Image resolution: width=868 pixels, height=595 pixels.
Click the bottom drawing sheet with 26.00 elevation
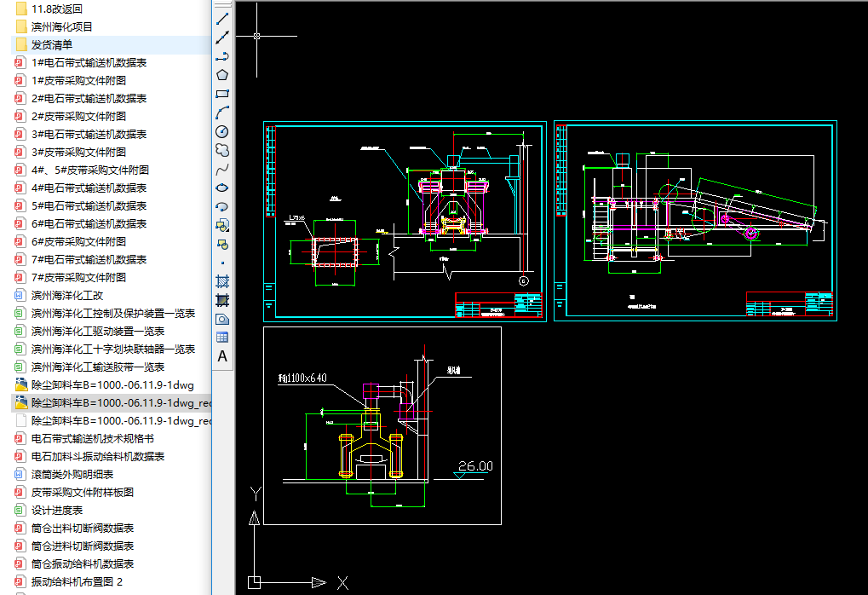coord(382,425)
